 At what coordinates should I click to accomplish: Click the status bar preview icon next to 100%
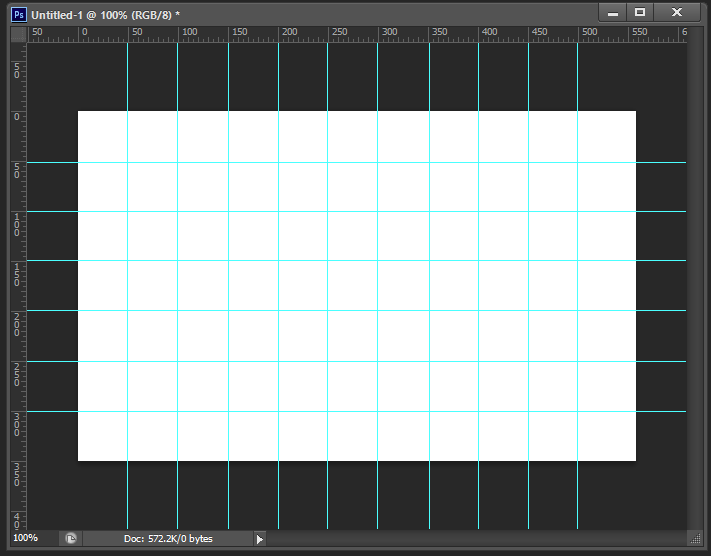coord(71,538)
